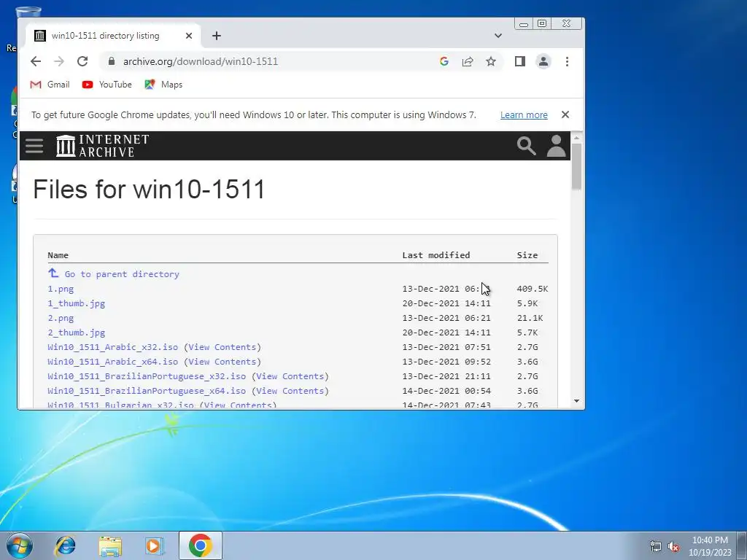This screenshot has height=560, width=747.
Task: Open Chrome profile avatar menu
Action: point(543,61)
